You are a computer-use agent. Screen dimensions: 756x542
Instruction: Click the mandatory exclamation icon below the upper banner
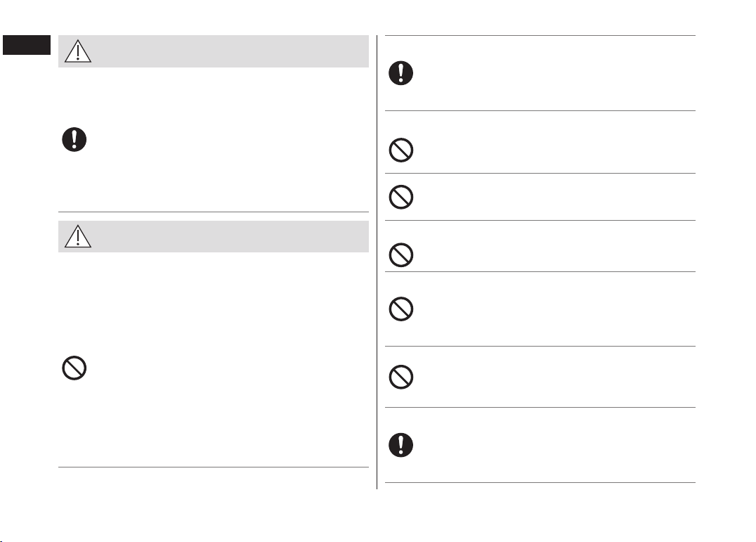[74, 140]
